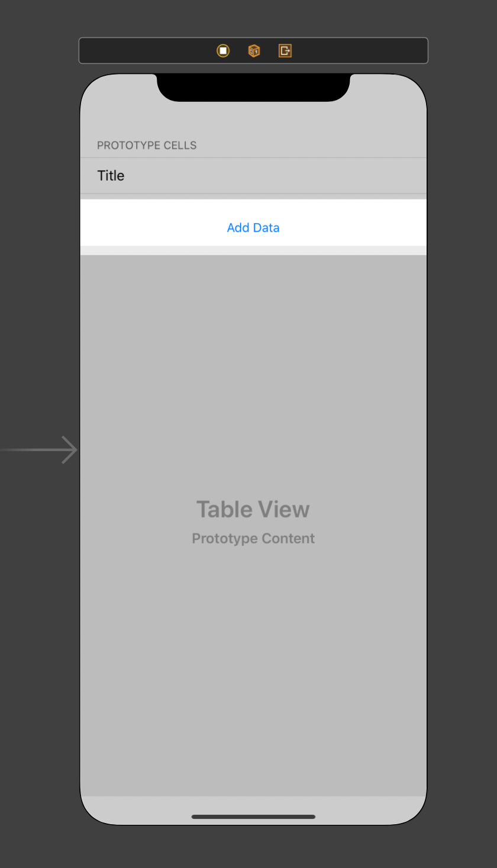Viewport: 497px width, 868px height.
Task: Click empty space in the scene dock bar
Action: [x=355, y=51]
